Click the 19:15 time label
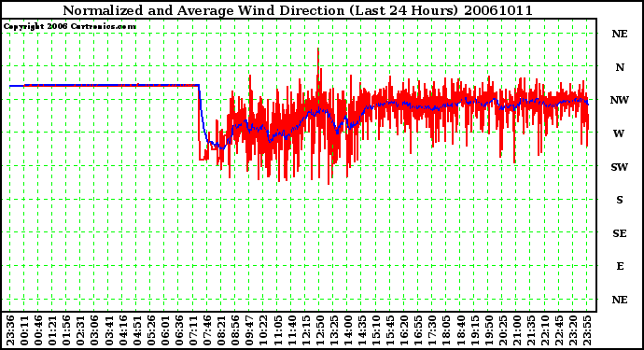 pos(474,330)
